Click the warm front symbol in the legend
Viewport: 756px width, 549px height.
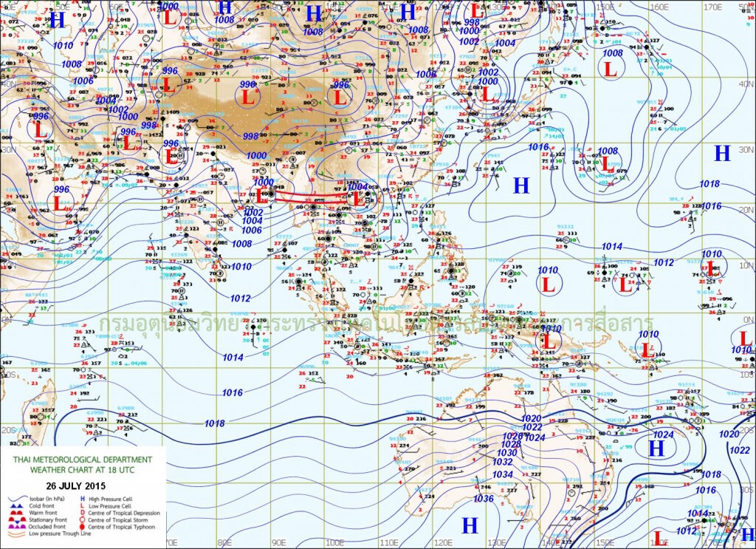[17, 512]
